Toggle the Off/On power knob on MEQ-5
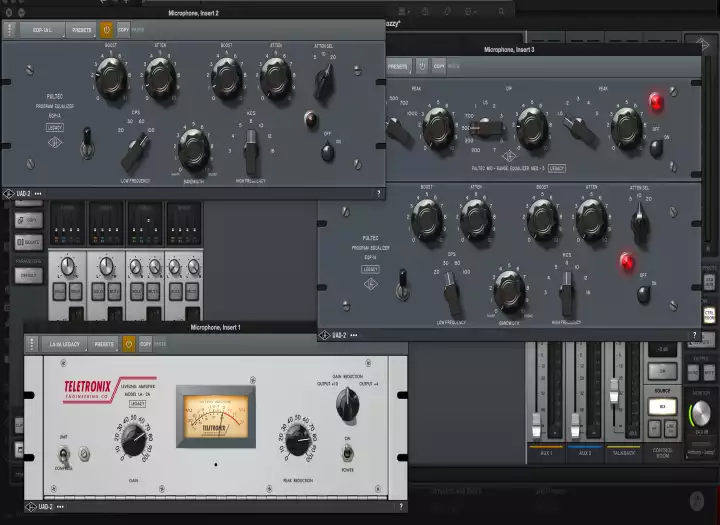Image resolution: width=720 pixels, height=525 pixels. [x=656, y=148]
